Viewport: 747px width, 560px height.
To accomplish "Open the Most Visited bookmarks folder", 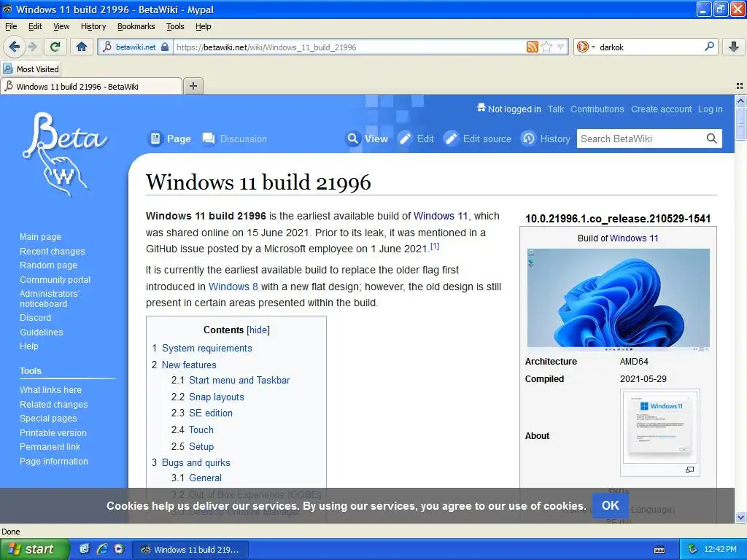I will tap(31, 69).
